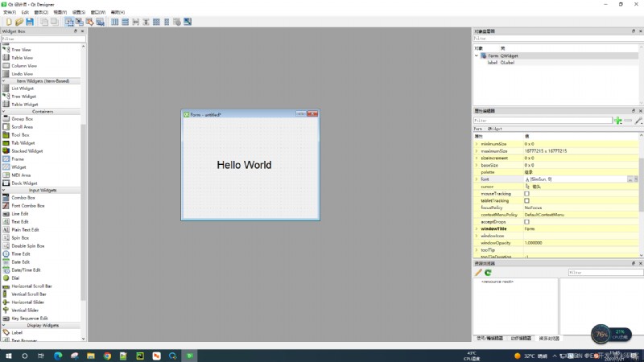Click the New Form toolbar icon
Viewport: 644px width, 362px height.
pos(9,22)
